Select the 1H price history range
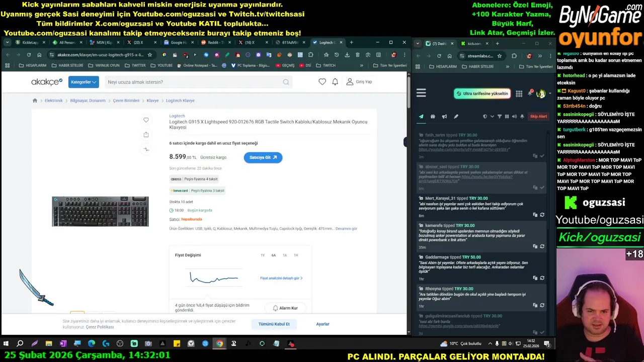Screen dimensions: 644x362 (296, 255)
